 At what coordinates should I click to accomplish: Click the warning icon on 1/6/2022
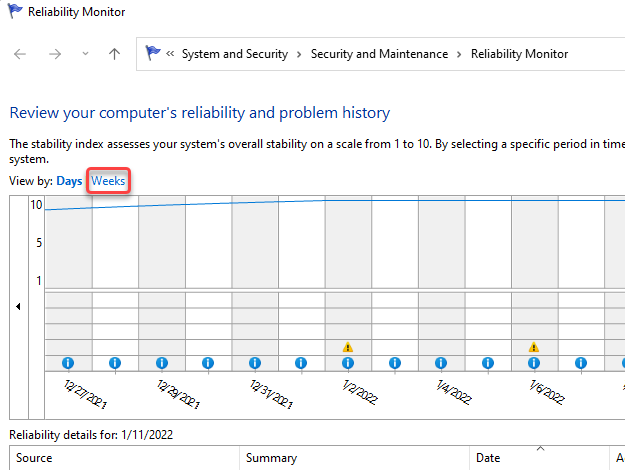click(534, 347)
